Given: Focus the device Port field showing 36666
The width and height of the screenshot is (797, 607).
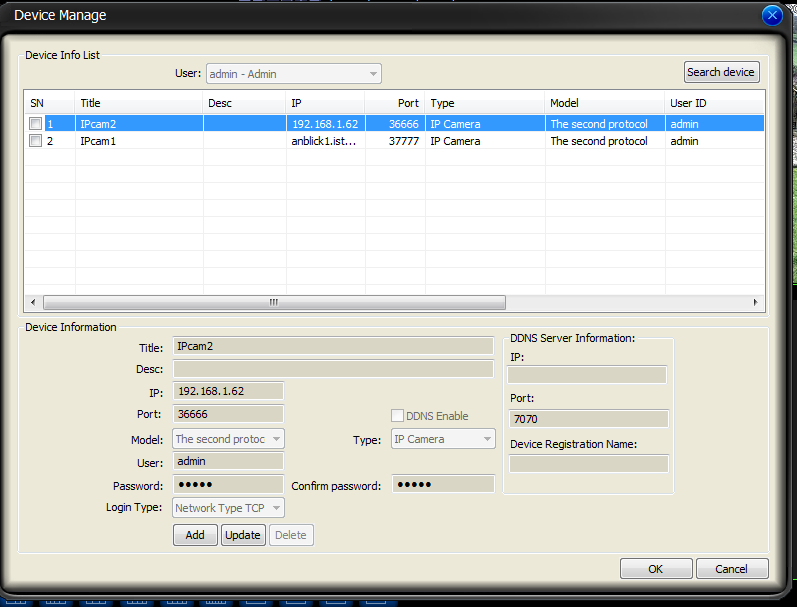Looking at the screenshot, I should click(228, 414).
